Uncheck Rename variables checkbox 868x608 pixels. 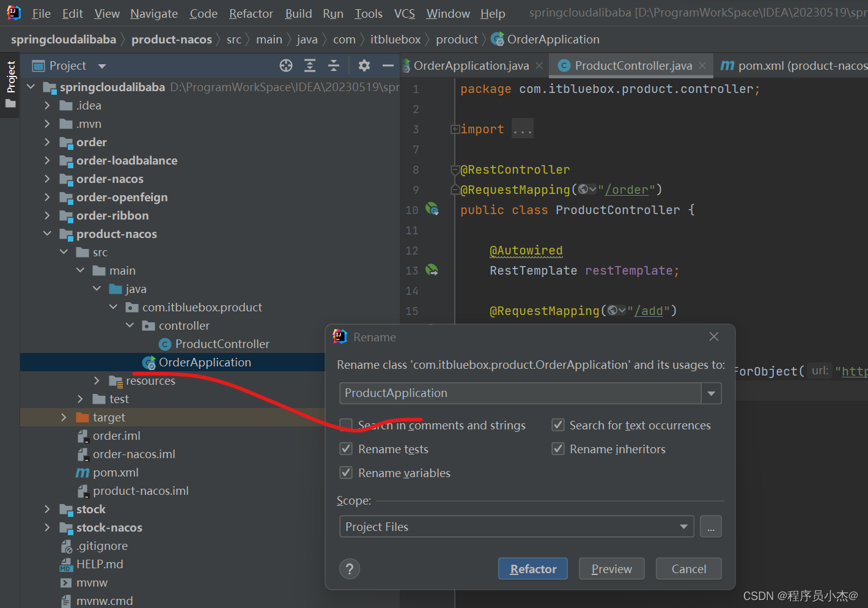pos(346,472)
